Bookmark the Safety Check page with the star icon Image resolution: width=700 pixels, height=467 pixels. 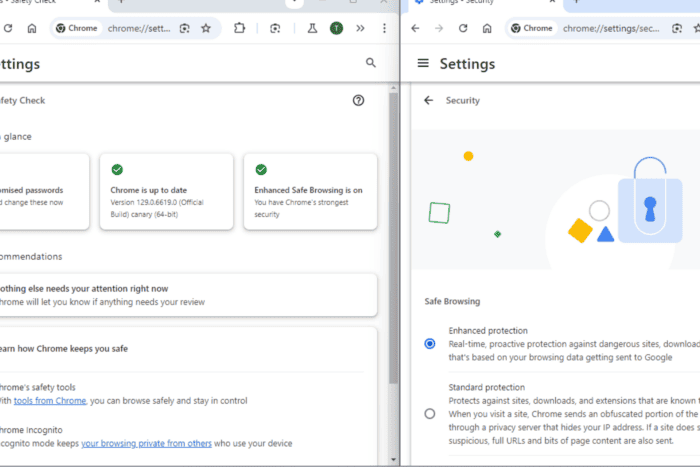[206, 28]
